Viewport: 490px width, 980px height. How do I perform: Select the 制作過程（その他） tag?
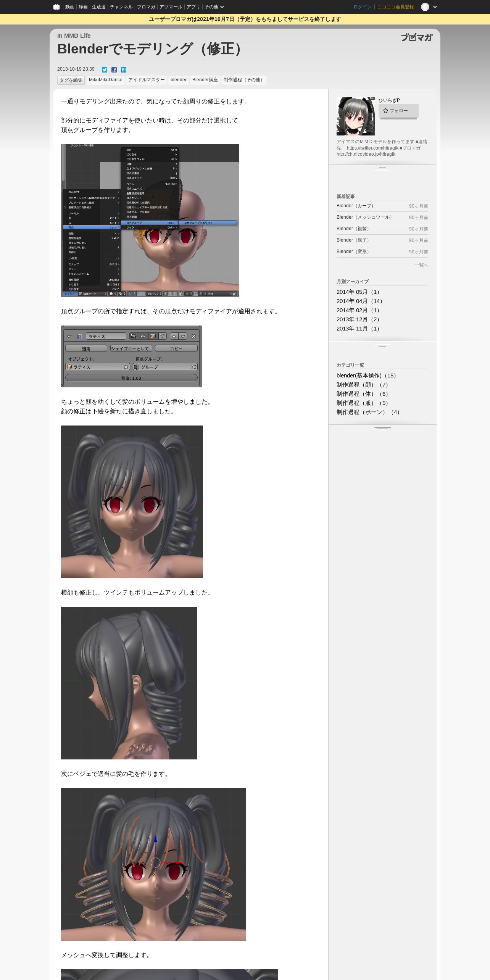[244, 80]
